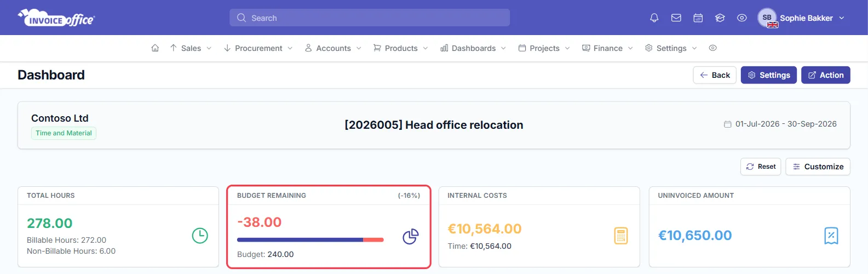Open the calendar icon in header
Viewport: 868px width, 274px height.
point(698,18)
